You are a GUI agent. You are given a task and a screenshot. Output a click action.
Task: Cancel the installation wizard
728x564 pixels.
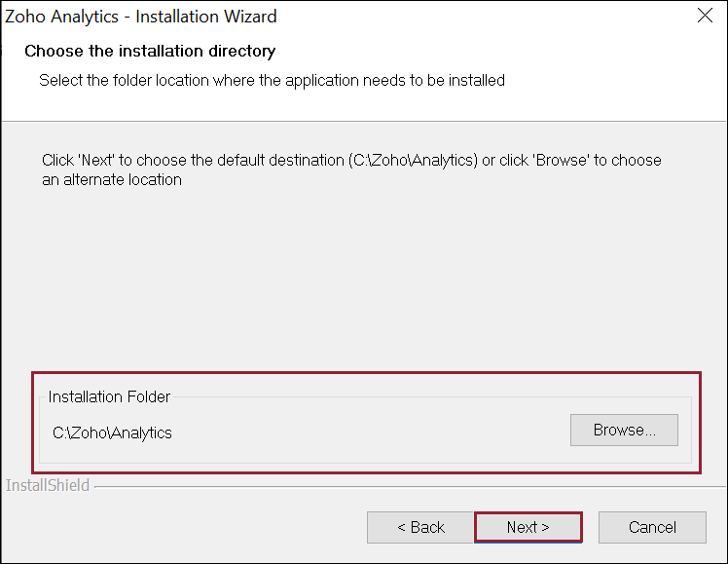[651, 527]
